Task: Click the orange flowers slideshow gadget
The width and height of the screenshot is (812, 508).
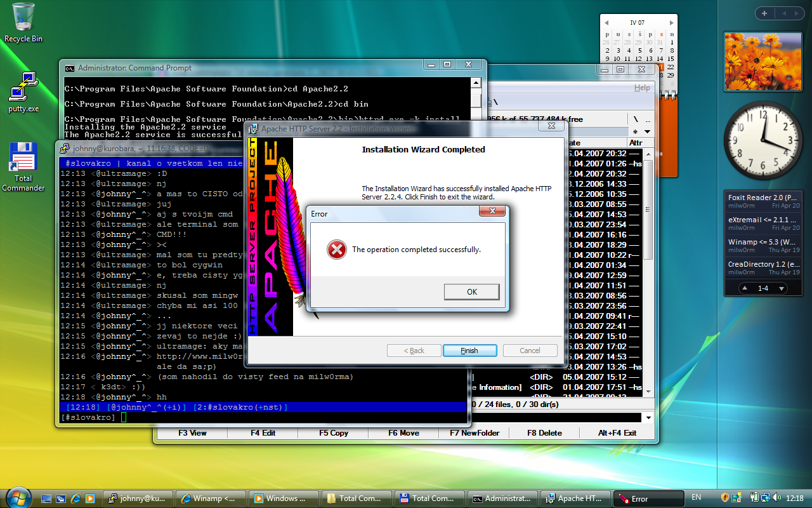Action: pos(763,62)
